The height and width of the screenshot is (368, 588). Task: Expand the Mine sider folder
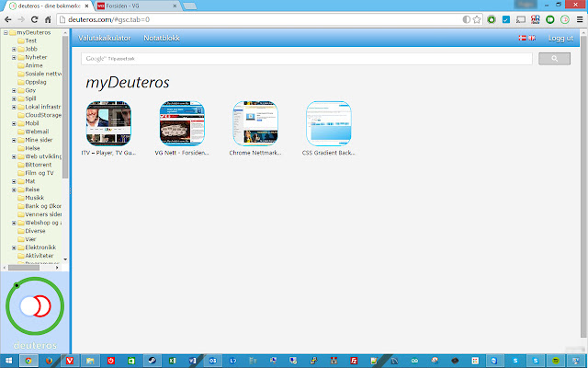tap(14, 140)
